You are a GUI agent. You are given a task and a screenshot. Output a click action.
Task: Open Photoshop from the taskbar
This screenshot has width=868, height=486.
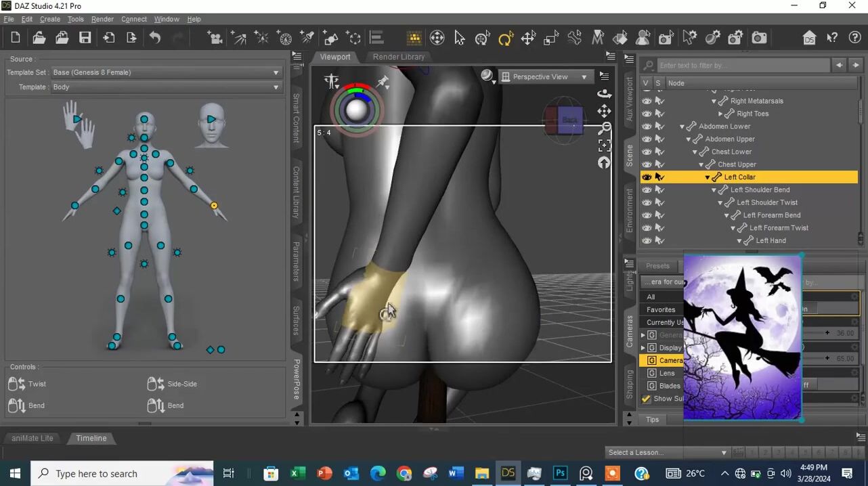tap(560, 473)
